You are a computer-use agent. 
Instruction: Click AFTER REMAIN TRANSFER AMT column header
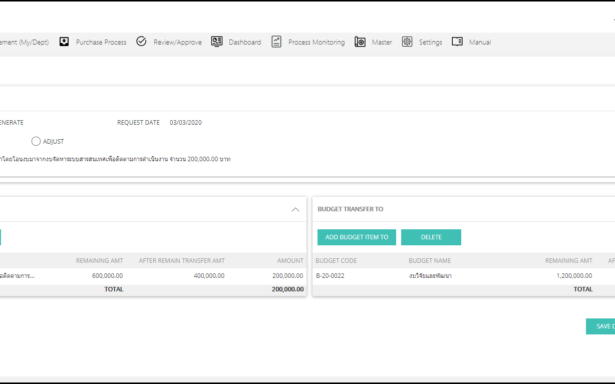182,260
